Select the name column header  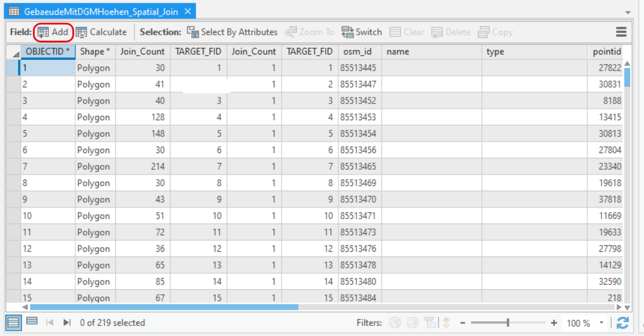tap(432, 52)
